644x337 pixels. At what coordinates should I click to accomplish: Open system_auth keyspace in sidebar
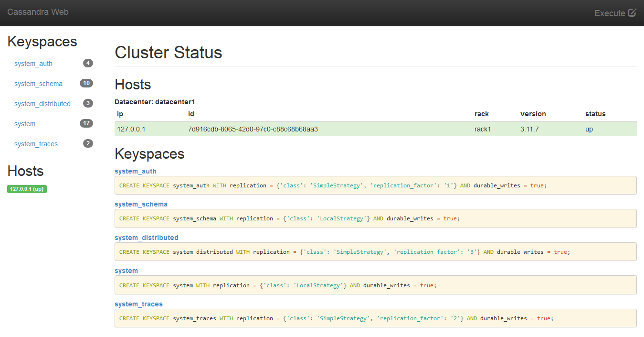click(33, 64)
